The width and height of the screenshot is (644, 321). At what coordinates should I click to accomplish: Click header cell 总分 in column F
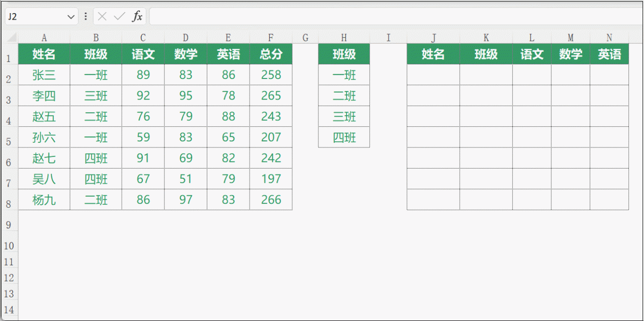pos(271,54)
